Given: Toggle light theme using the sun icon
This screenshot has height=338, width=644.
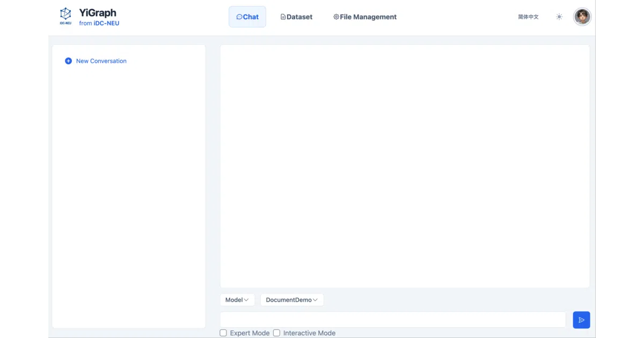Looking at the screenshot, I should click(559, 17).
